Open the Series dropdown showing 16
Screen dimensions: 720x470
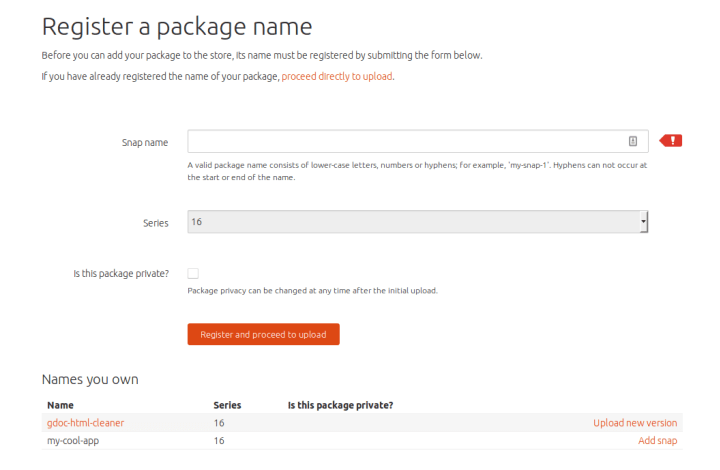click(418, 222)
